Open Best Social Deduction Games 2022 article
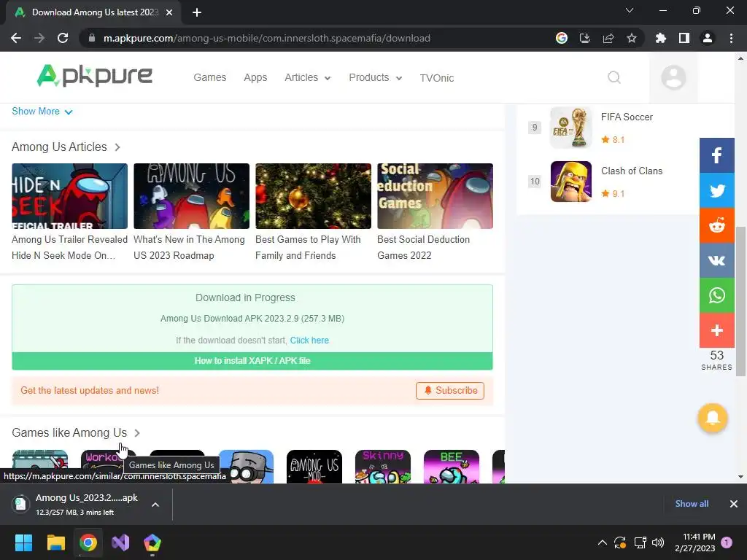This screenshot has width=747, height=560. pos(435,195)
